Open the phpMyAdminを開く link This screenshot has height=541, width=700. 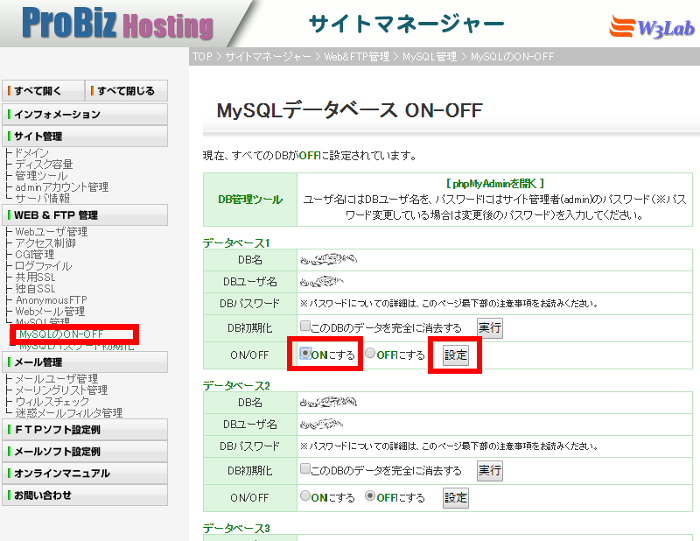tap(495, 184)
